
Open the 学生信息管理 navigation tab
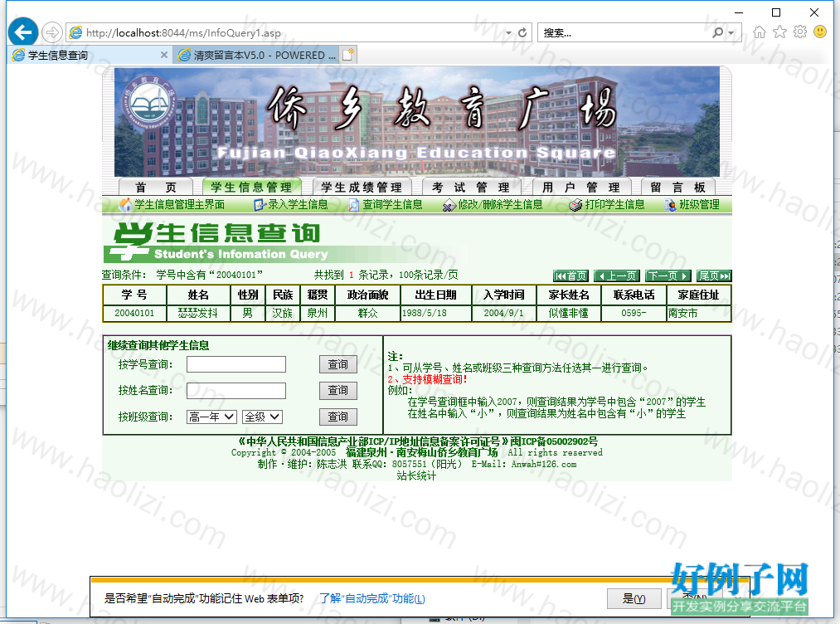tap(251, 187)
